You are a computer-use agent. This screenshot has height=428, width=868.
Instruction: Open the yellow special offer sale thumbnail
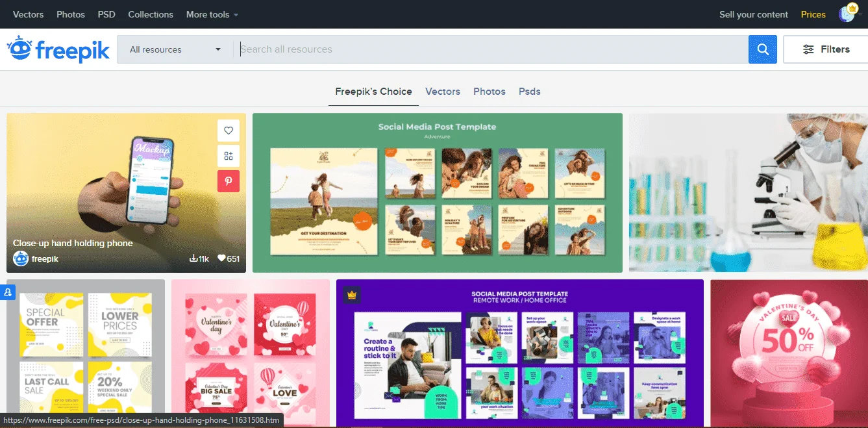click(86, 353)
